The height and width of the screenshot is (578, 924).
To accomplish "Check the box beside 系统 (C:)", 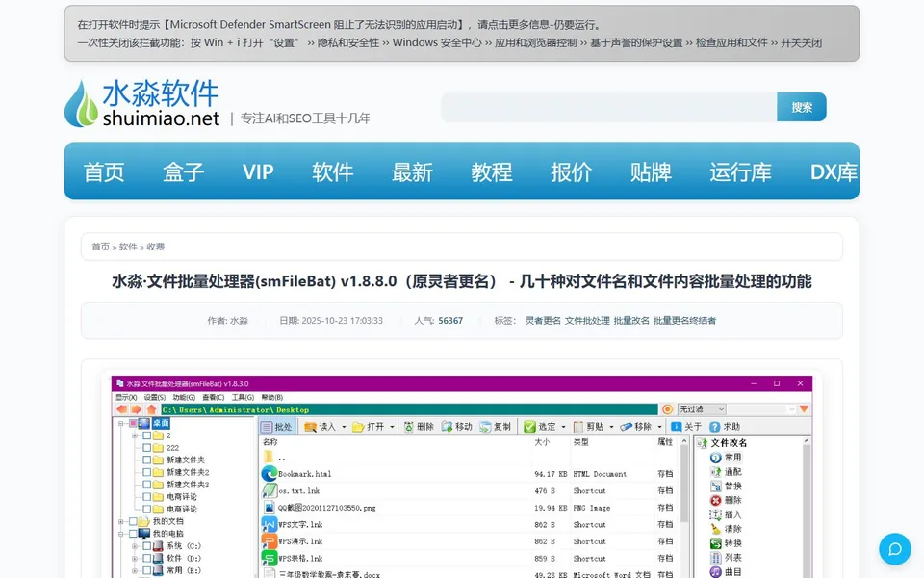I will click(146, 546).
